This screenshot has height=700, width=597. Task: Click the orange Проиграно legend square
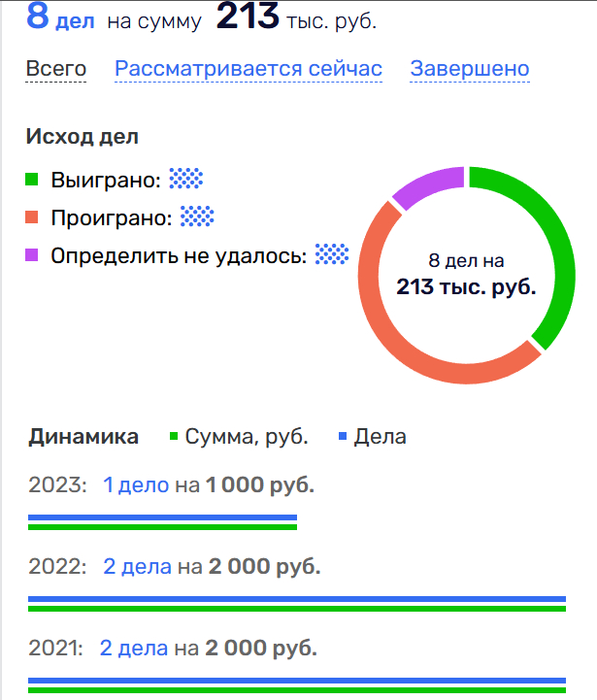click(32, 217)
